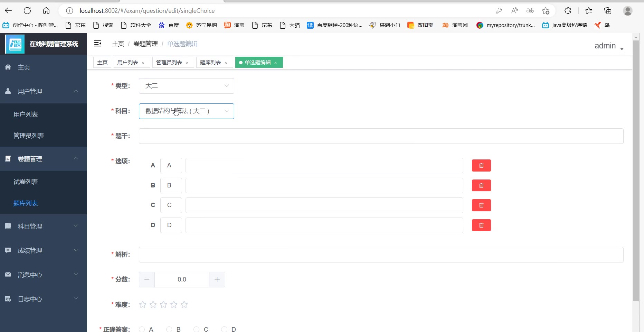Switch to the 主页 page tab
Screen dimensions: 644x332
tap(102, 62)
